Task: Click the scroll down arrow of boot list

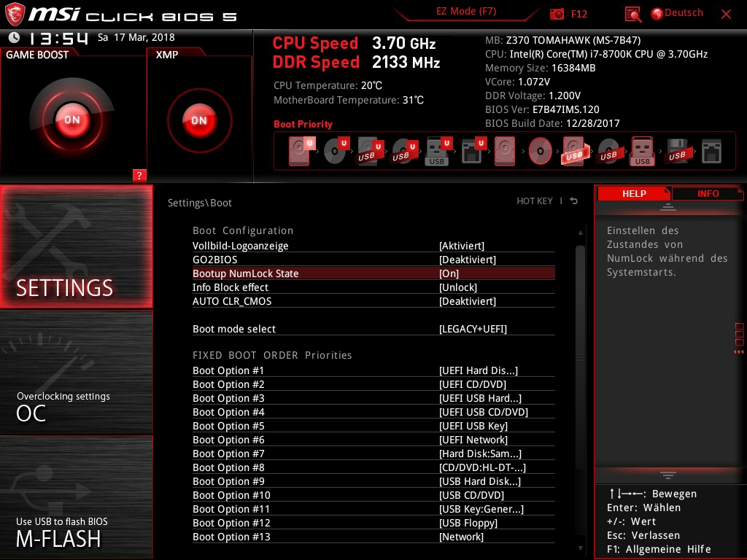Action: click(x=580, y=548)
